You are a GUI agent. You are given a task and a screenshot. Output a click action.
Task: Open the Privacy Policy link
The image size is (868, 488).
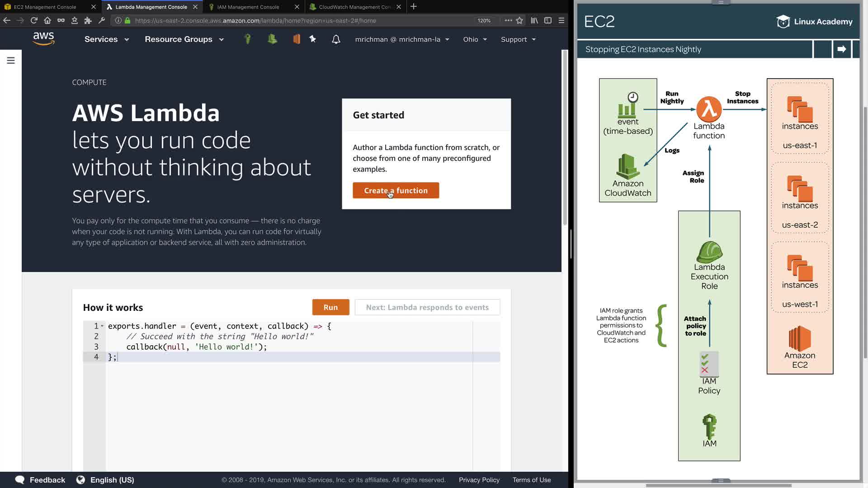pos(479,480)
